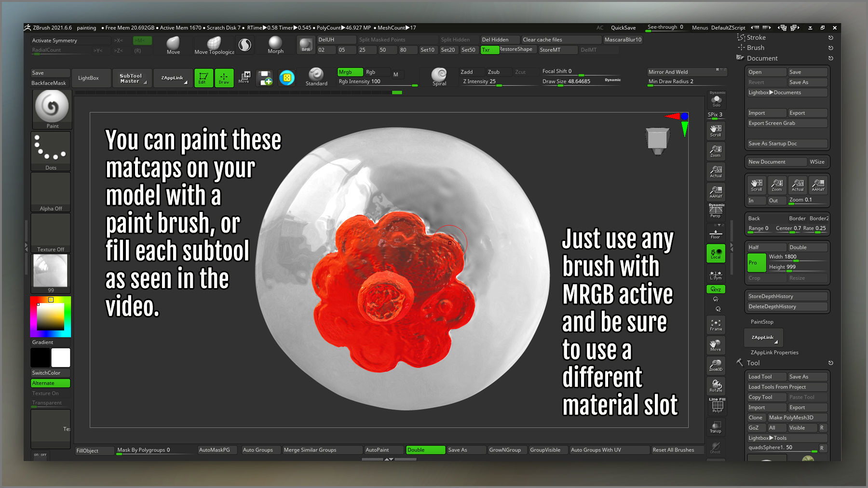Click the New Document button
Viewport: 868px width, 488px height.
[776, 162]
